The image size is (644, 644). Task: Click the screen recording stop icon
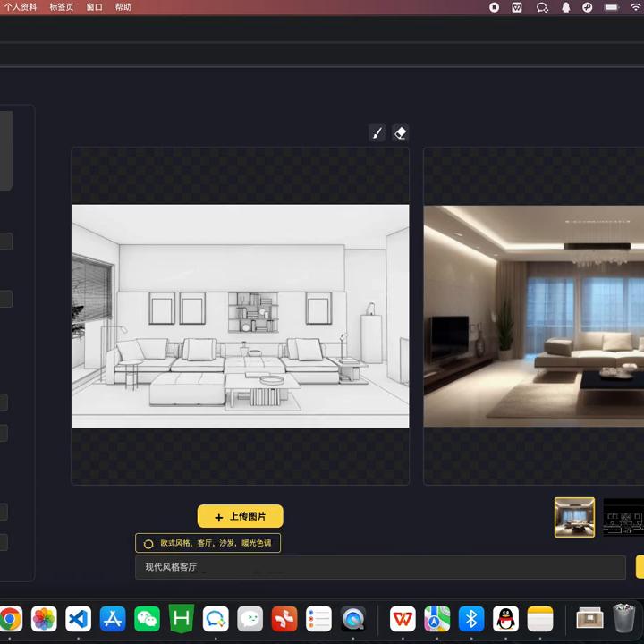tap(495, 7)
